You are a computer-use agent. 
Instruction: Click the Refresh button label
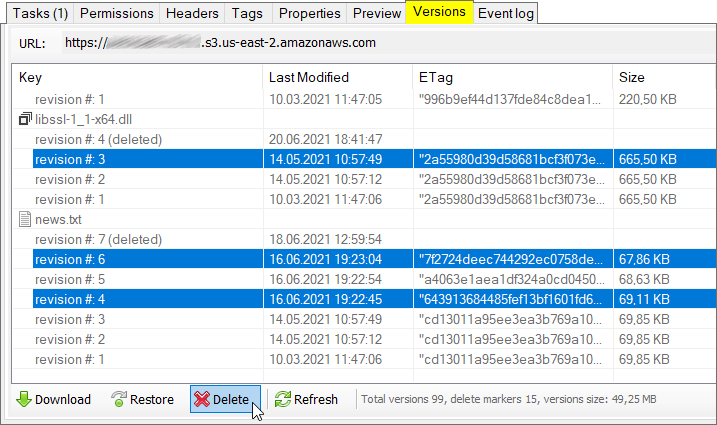(x=316, y=399)
